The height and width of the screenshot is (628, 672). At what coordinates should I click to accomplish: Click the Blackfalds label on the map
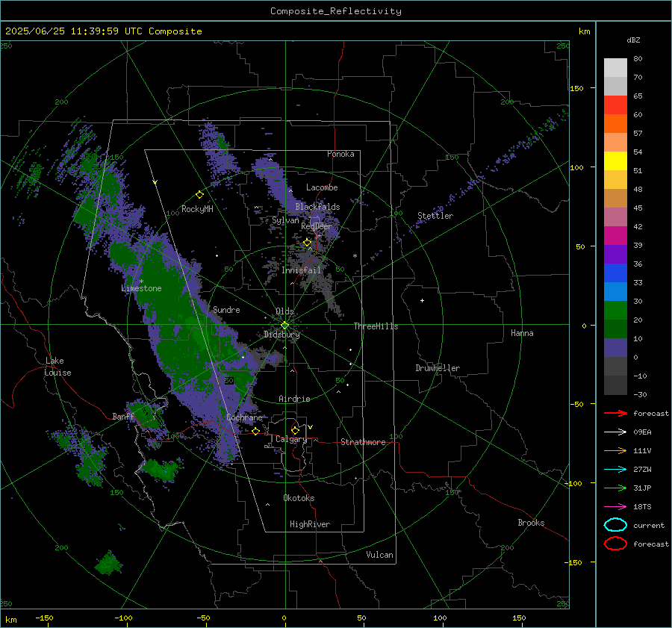click(x=317, y=207)
